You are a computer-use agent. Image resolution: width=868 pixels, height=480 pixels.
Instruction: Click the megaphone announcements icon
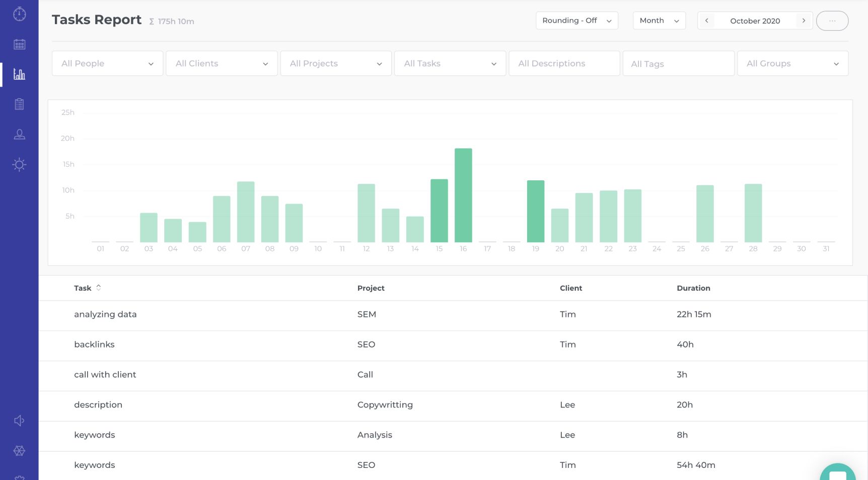tap(19, 421)
